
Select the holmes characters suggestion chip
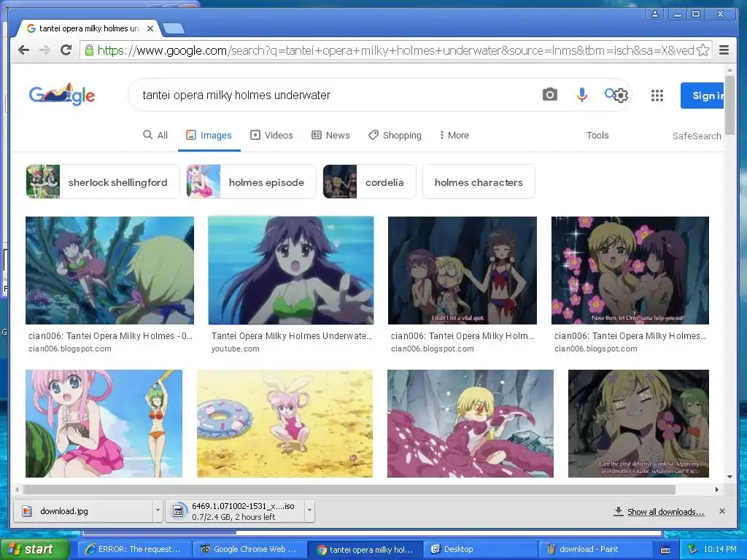[x=479, y=182]
